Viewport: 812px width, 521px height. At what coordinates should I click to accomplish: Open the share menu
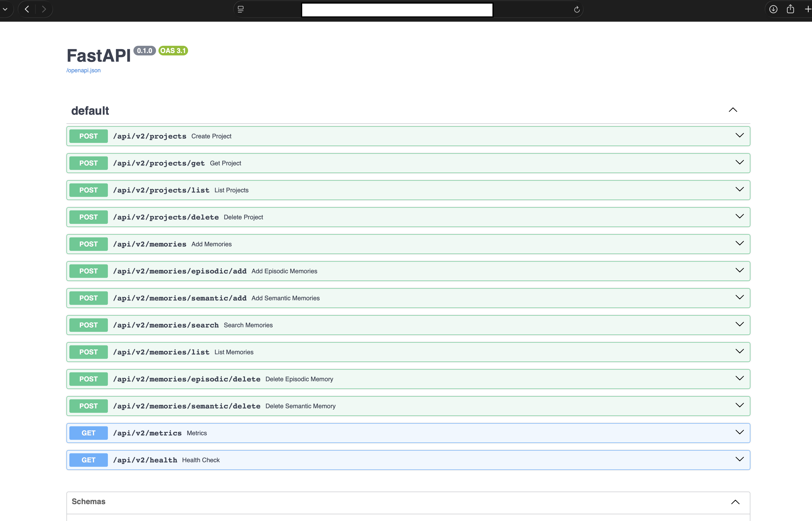point(791,9)
